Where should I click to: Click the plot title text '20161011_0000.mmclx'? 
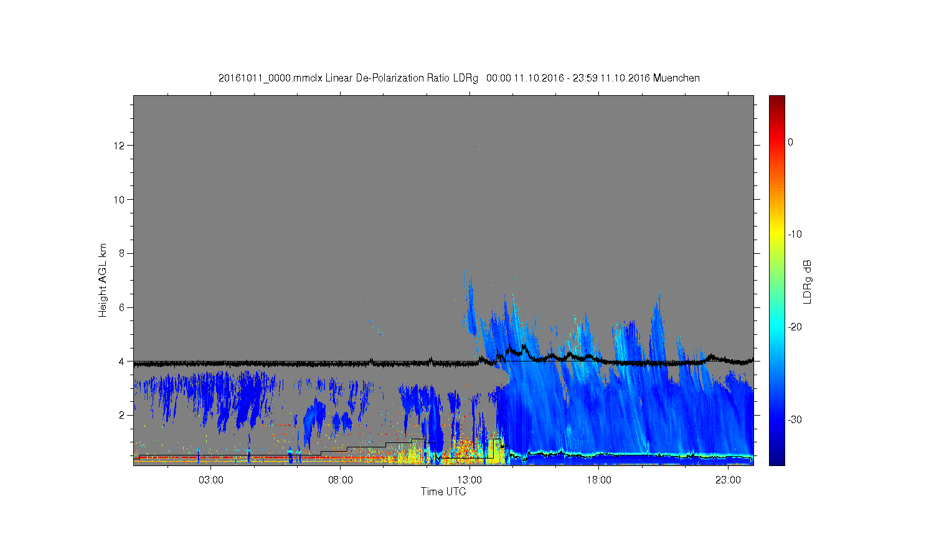point(270,78)
